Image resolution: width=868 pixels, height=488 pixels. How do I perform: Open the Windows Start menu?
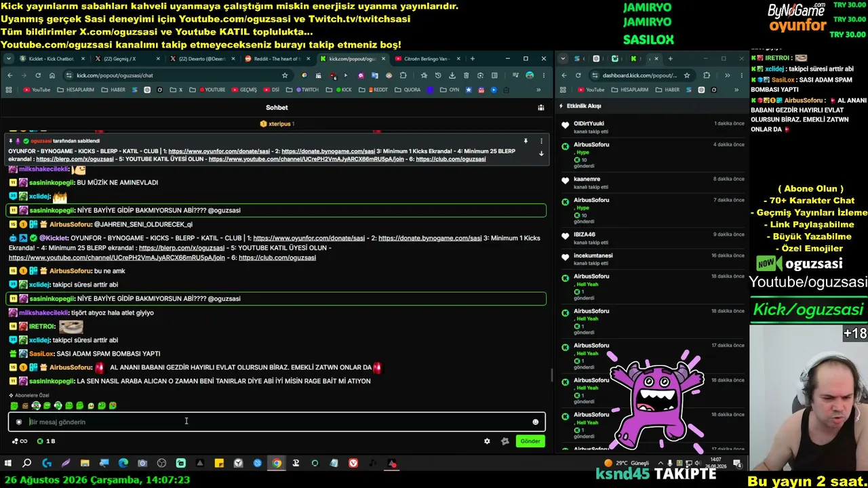8,464
